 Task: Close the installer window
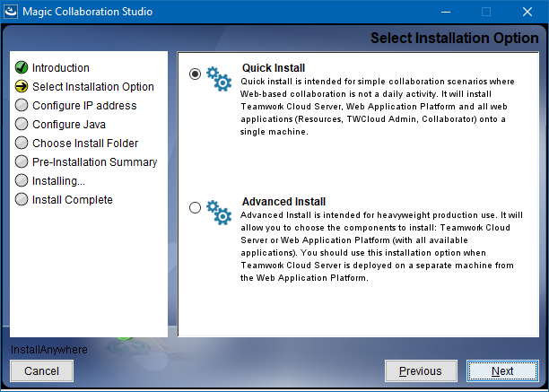pos(527,12)
